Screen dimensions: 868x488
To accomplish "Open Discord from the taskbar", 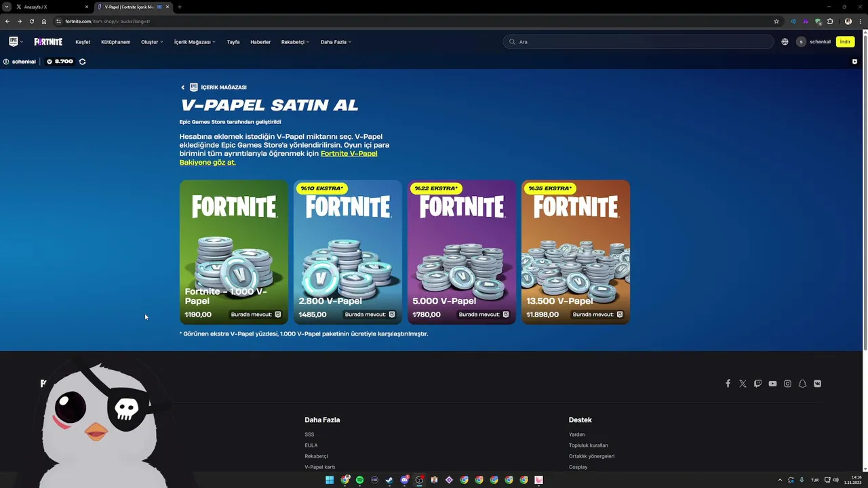I will [x=404, y=480].
